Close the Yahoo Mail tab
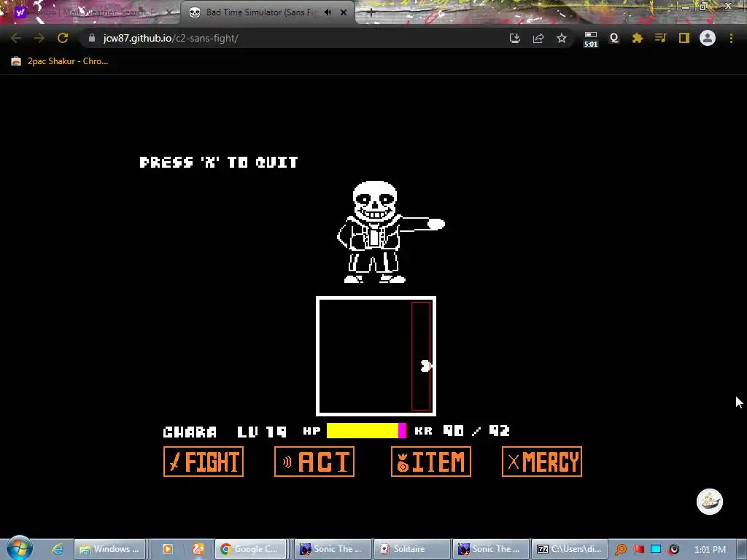The image size is (747, 560). (169, 12)
